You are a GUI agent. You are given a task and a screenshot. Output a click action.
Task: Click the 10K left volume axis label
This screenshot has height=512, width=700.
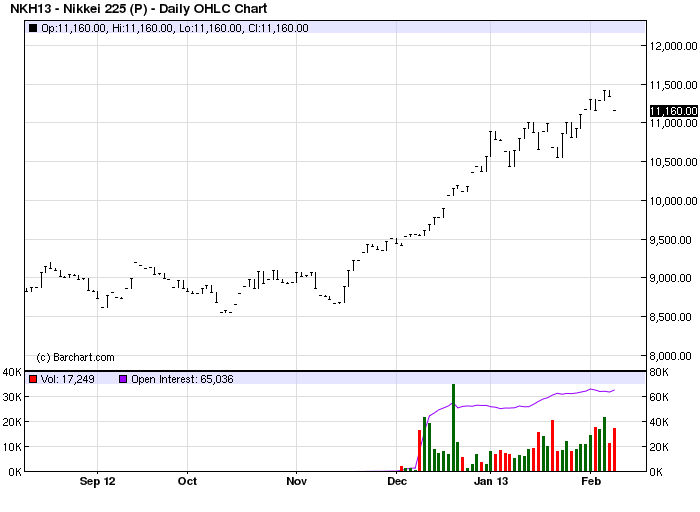(12, 447)
